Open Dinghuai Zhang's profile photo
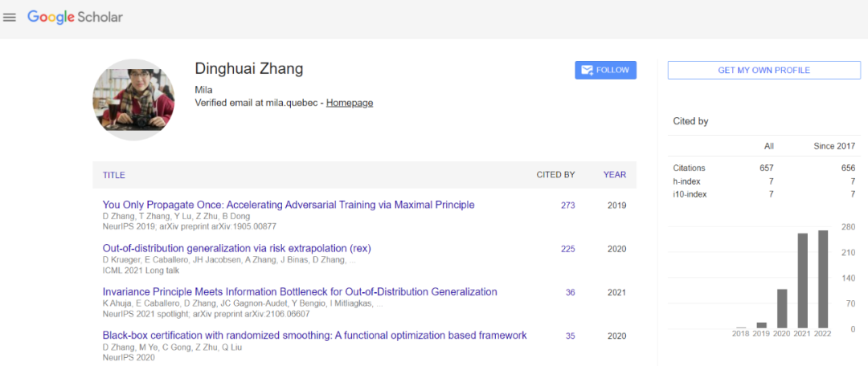 coord(133,100)
